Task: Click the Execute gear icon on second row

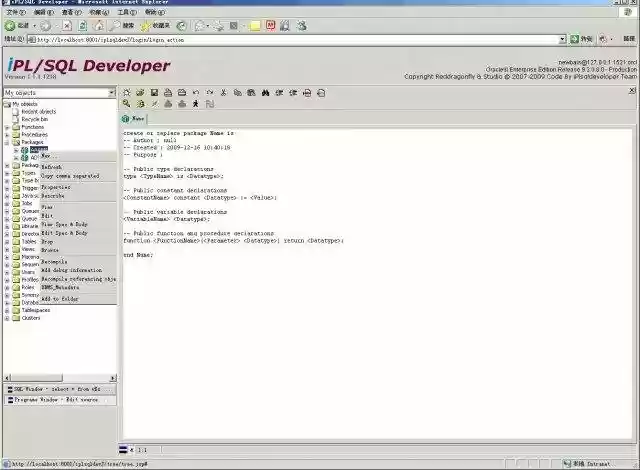Action: pos(140,104)
